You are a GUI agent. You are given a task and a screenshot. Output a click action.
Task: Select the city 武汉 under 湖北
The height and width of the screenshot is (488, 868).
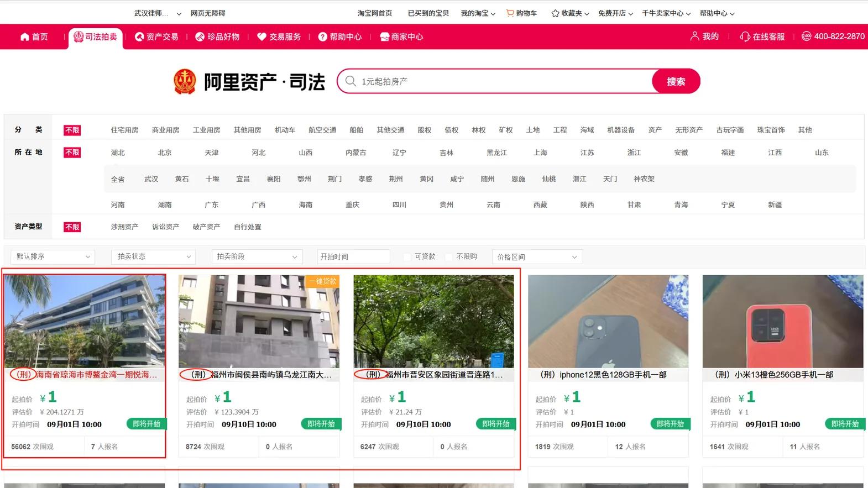coord(151,179)
